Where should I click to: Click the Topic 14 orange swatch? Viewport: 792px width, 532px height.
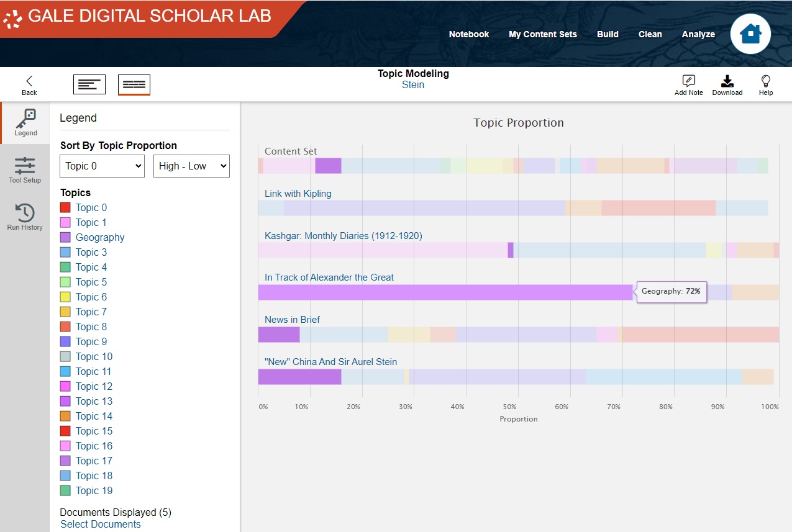click(x=65, y=416)
